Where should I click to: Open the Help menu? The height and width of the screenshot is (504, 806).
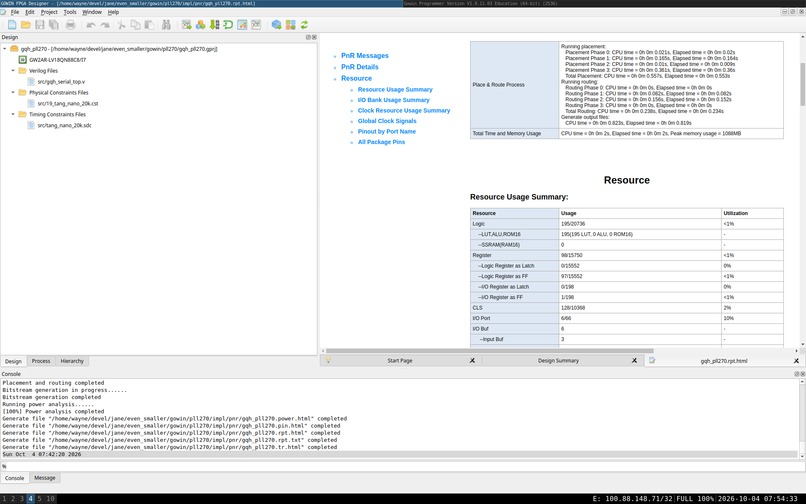pos(113,12)
